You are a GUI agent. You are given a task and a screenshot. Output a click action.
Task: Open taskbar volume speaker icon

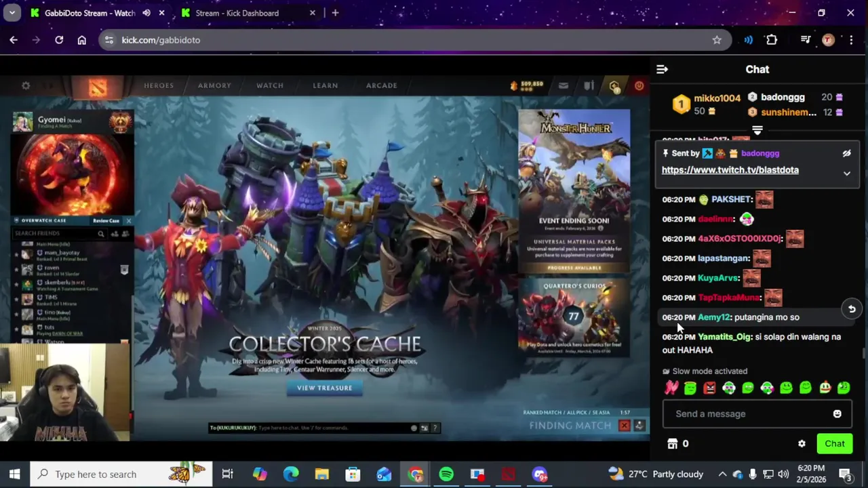tap(783, 474)
